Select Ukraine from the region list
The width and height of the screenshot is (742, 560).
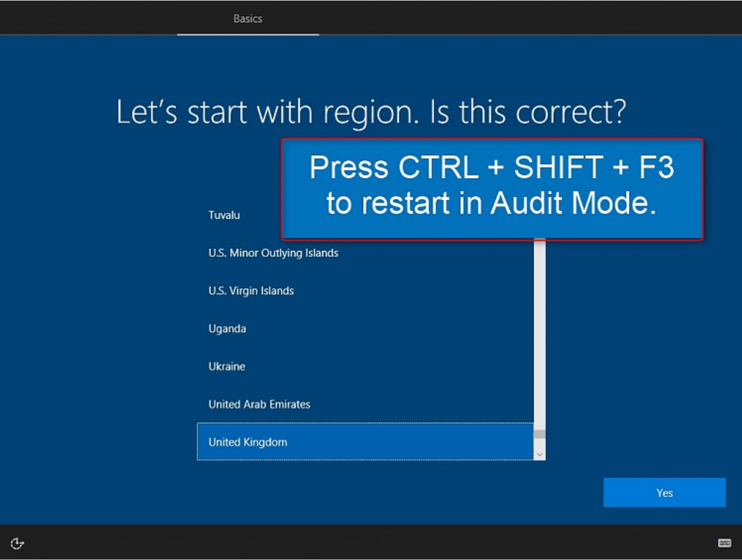pos(226,366)
